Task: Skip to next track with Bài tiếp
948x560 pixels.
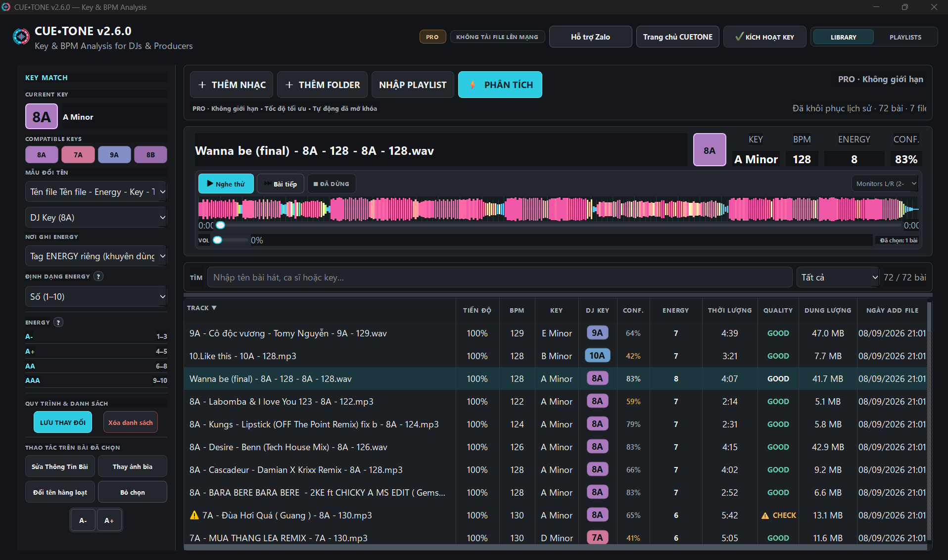Action: (x=281, y=184)
